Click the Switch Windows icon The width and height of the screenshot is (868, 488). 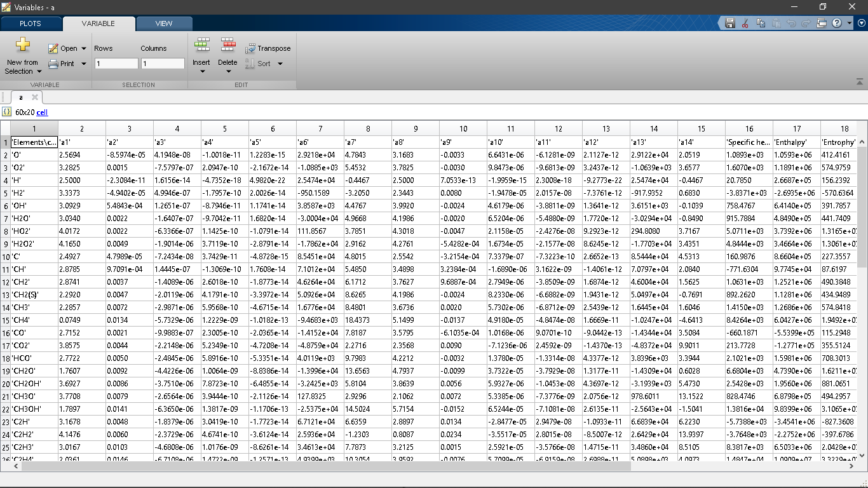[x=822, y=24]
